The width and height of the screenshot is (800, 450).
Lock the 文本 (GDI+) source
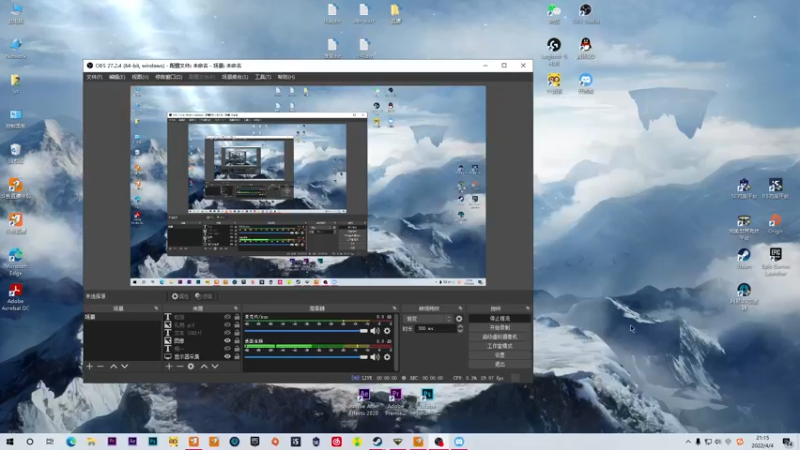(x=237, y=333)
